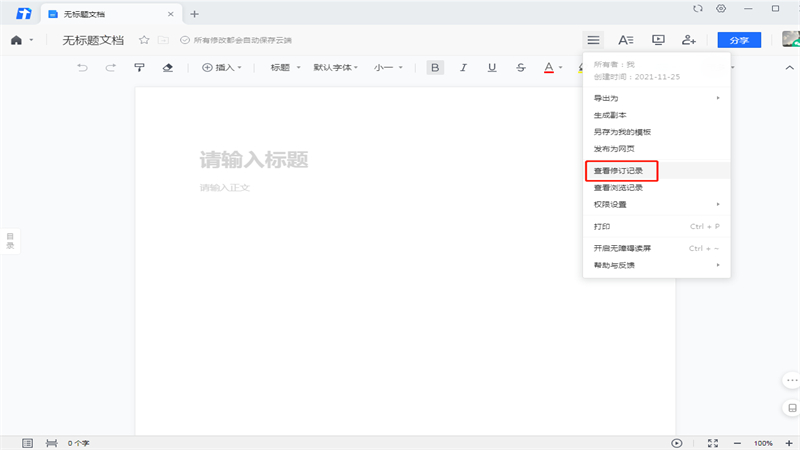Open dropdown next to home icon
The image size is (800, 450).
pyautogui.click(x=31, y=40)
